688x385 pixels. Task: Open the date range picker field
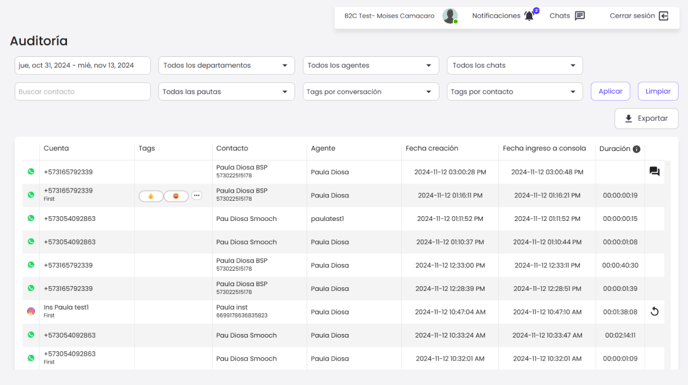pos(82,65)
